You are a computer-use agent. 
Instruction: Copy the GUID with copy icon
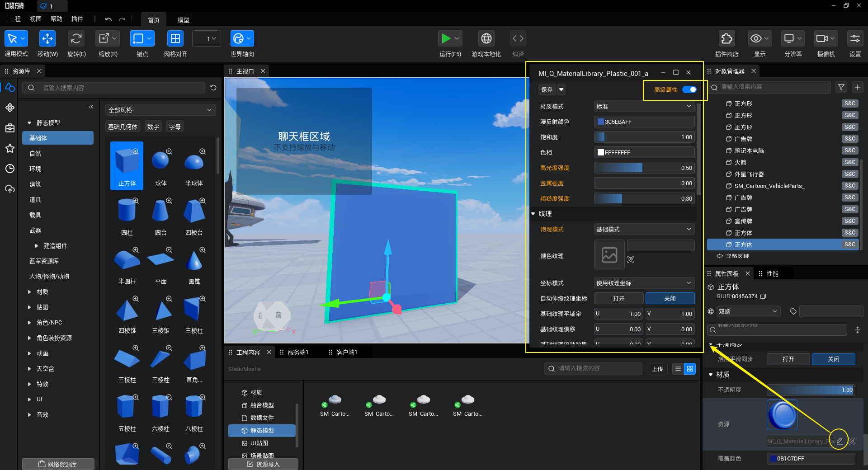(x=763, y=296)
